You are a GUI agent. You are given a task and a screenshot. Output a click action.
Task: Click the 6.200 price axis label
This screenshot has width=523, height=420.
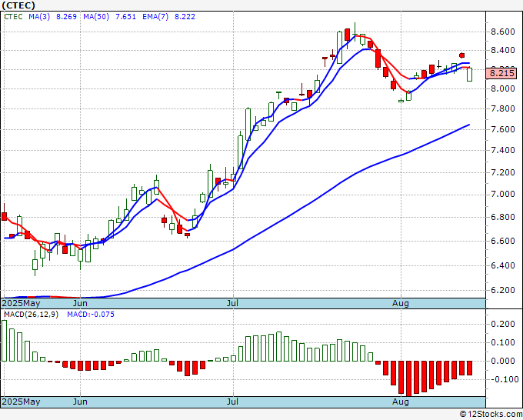[x=503, y=290]
